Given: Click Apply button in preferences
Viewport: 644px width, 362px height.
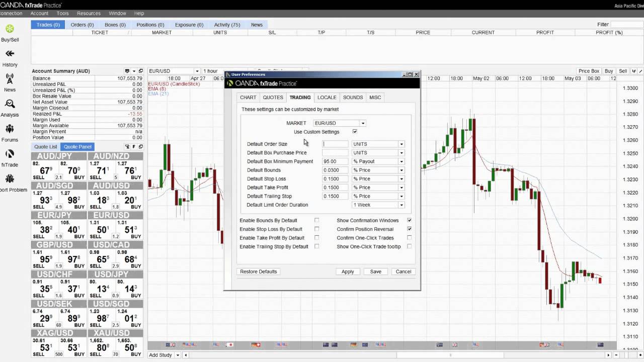Looking at the screenshot, I should [x=348, y=271].
